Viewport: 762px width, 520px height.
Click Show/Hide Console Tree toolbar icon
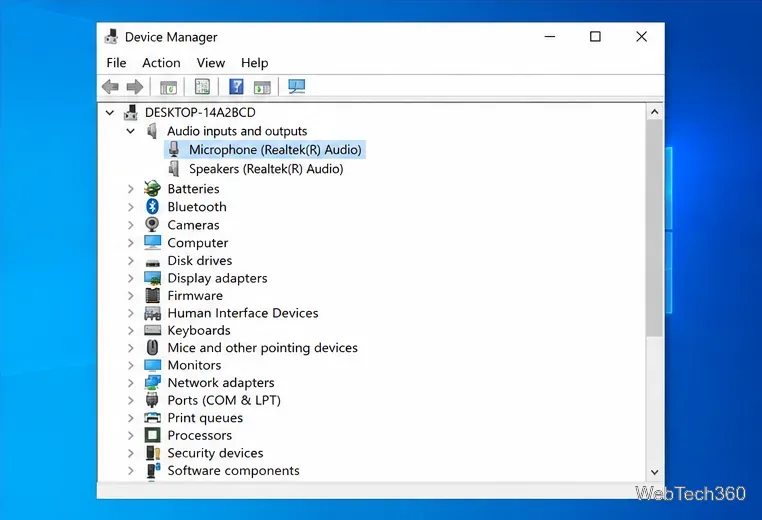coord(168,87)
